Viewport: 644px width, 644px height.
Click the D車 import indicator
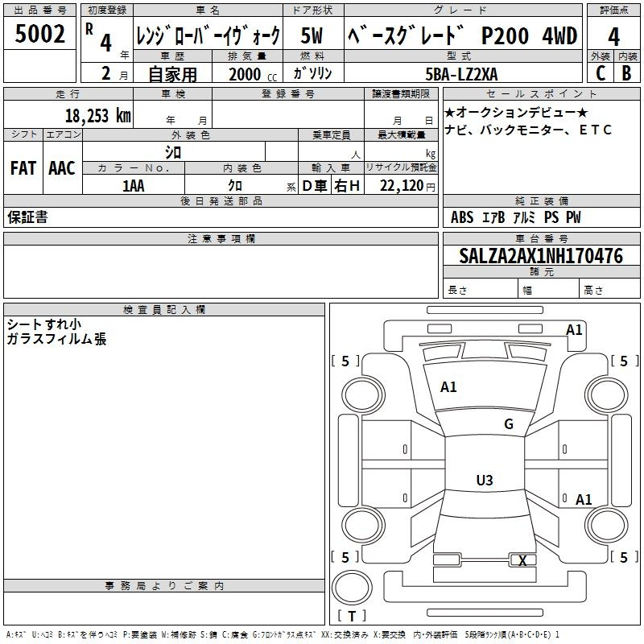click(x=315, y=186)
